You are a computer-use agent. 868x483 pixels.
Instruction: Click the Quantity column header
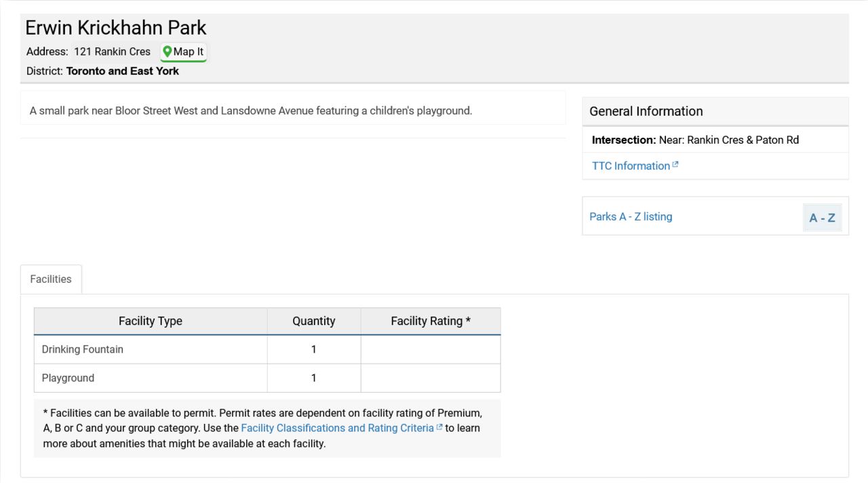click(314, 322)
